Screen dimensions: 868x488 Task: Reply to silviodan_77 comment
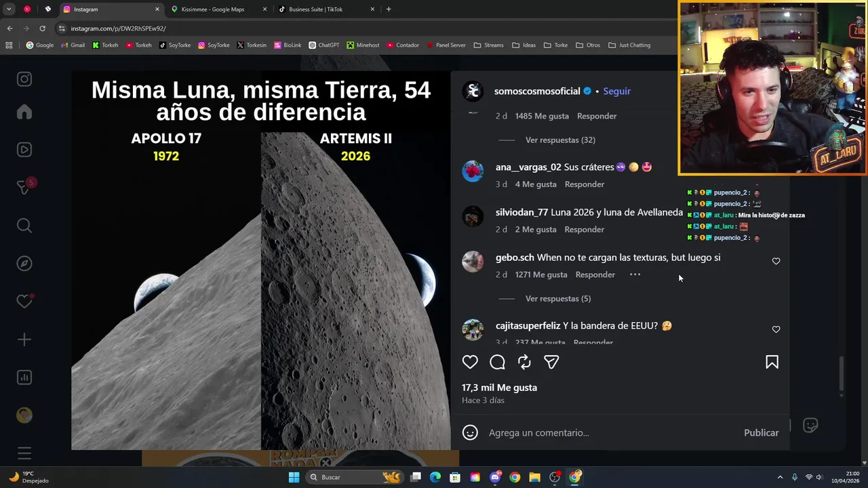coord(584,230)
